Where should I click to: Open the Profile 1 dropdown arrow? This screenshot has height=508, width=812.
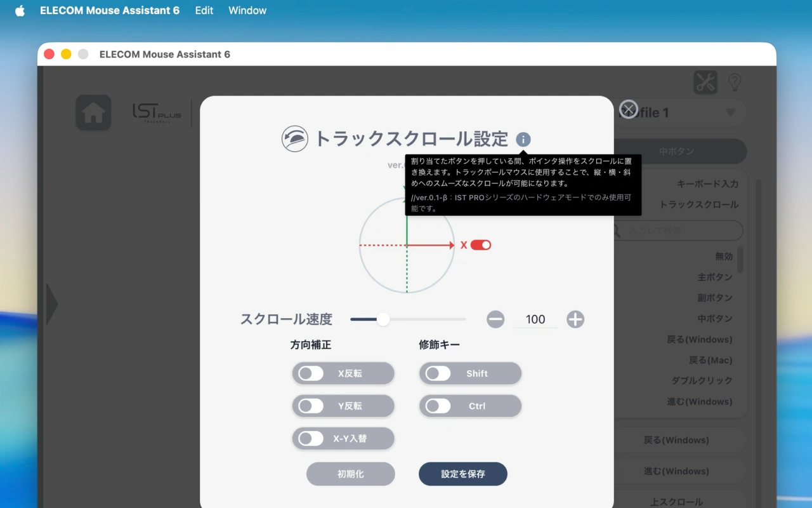731,112
